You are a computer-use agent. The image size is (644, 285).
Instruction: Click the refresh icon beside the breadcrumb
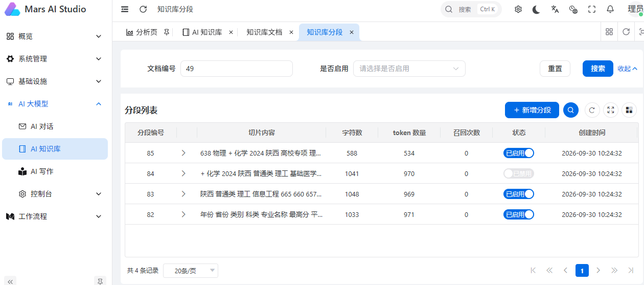143,9
